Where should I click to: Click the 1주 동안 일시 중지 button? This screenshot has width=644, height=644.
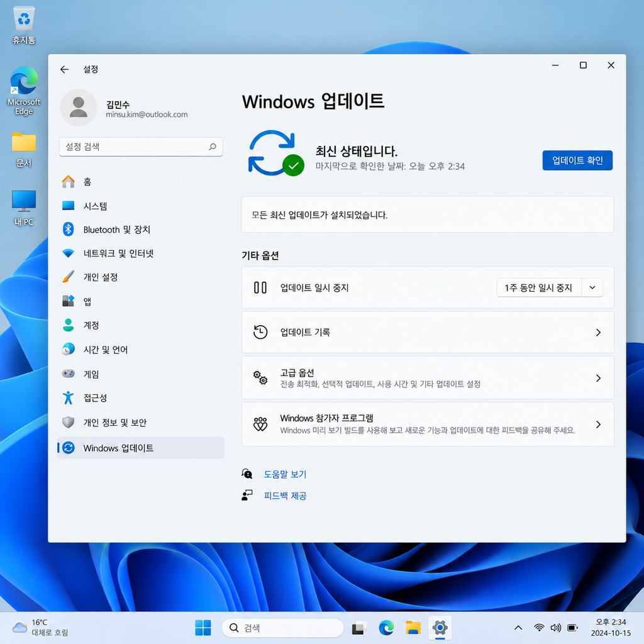click(x=538, y=287)
